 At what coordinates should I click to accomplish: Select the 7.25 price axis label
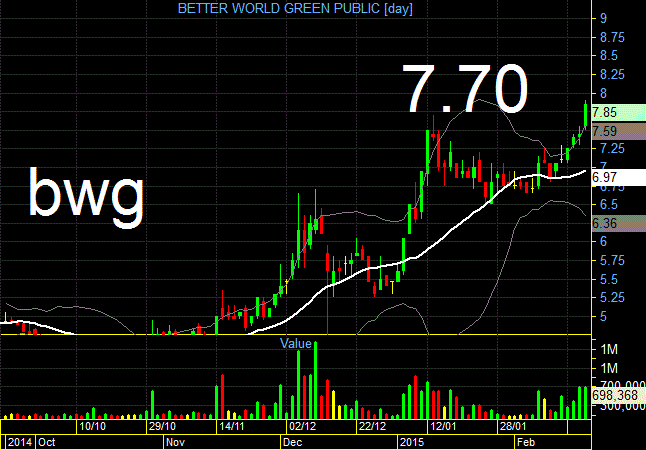click(x=612, y=148)
